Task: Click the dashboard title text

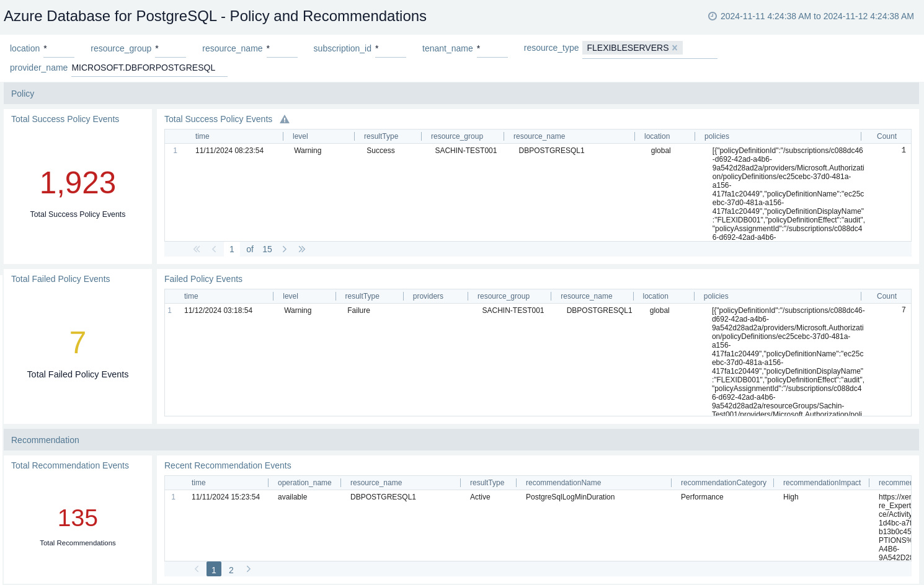Action: click(x=215, y=16)
